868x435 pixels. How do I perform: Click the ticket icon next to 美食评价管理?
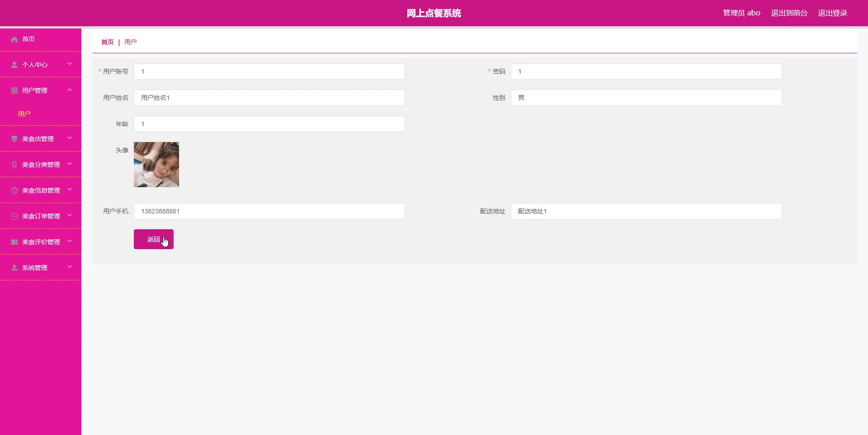pos(14,242)
